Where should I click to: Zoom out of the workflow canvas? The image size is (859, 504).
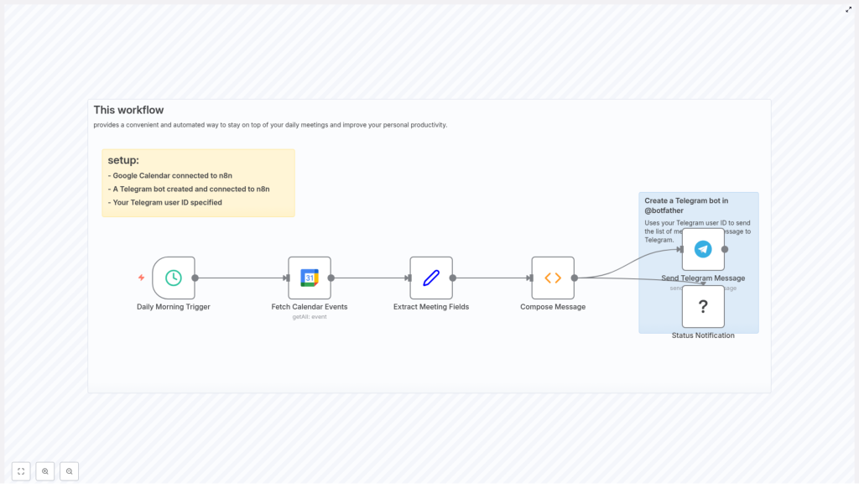[x=70, y=471]
